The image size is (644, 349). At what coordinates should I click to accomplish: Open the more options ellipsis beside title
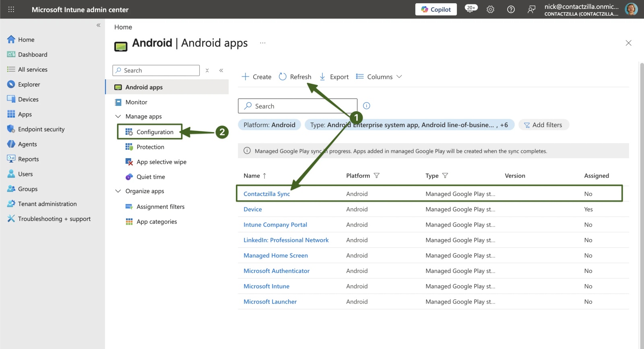(x=262, y=43)
